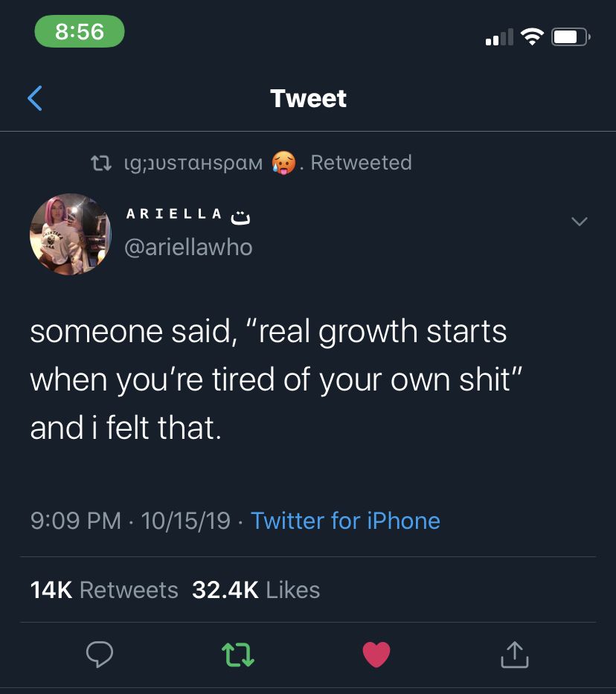The height and width of the screenshot is (694, 616).
Task: Tap the share upload icon
Action: [x=514, y=654]
